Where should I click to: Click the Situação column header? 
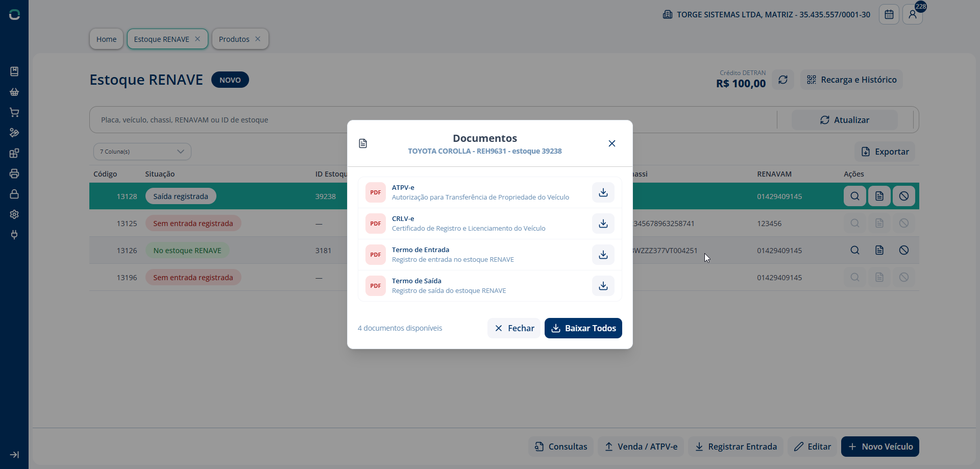tap(160, 174)
